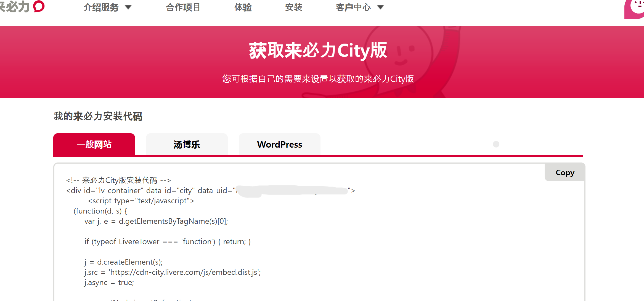Click the 客户中心 menu label

pyautogui.click(x=353, y=7)
